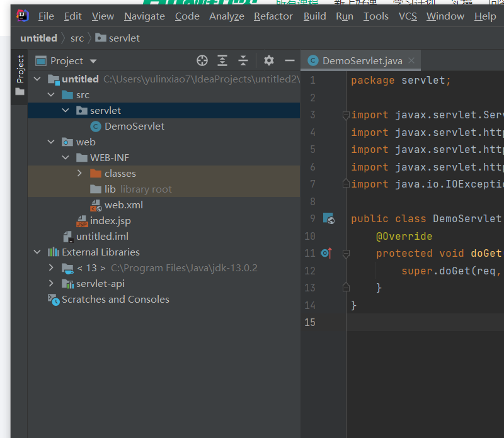
Task: Click the @Override annotation on line 10
Action: [404, 237]
